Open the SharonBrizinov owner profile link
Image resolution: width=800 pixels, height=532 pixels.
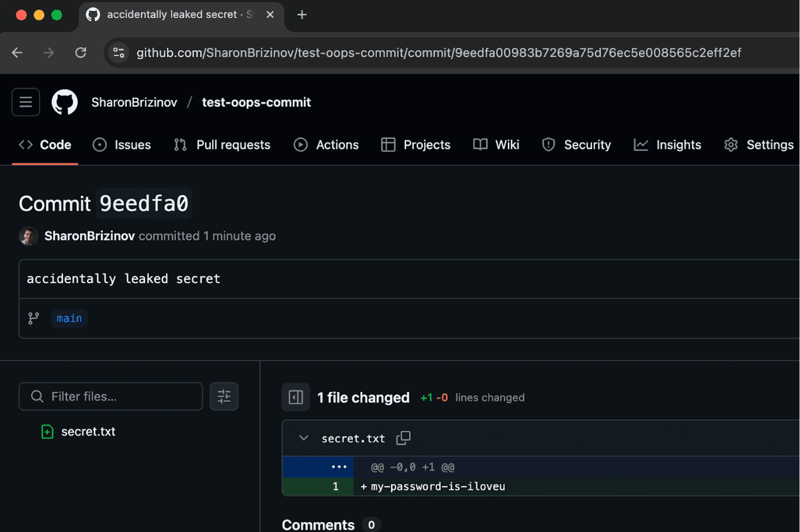click(134, 102)
